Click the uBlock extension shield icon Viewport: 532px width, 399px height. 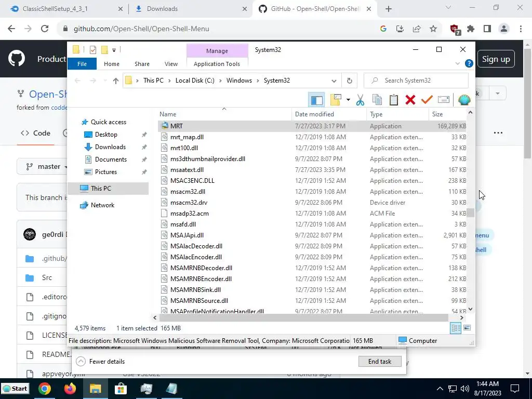(455, 29)
